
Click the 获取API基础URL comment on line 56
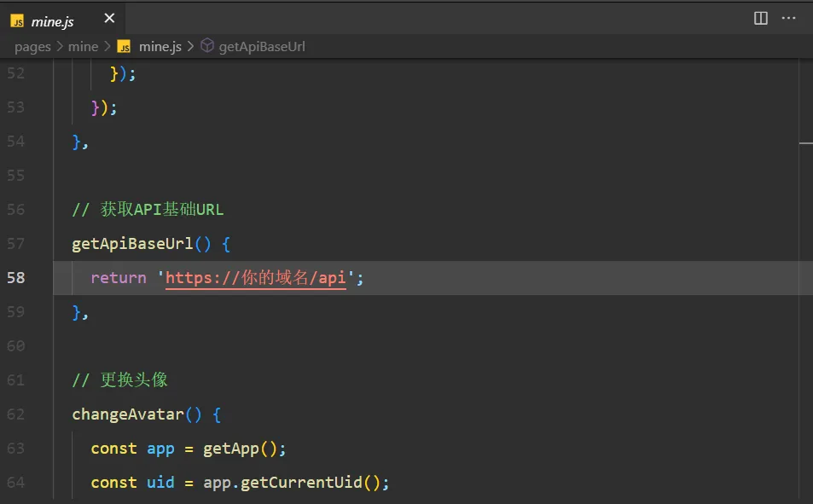(x=162, y=210)
